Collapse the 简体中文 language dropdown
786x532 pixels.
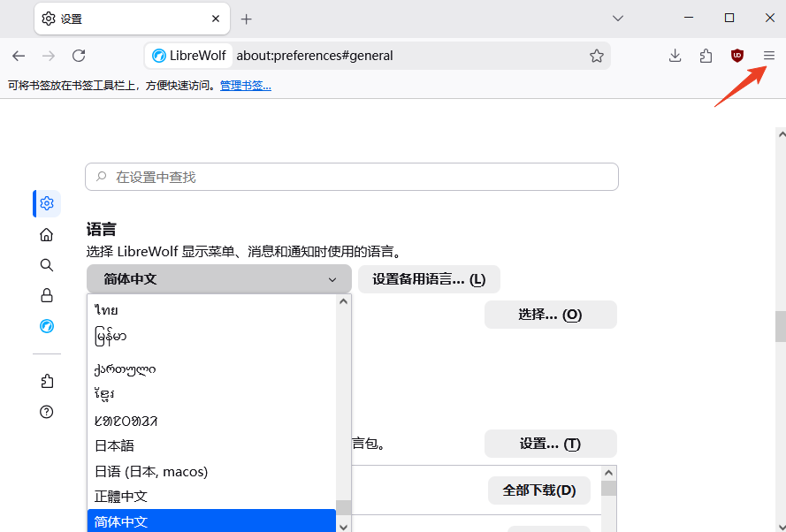click(x=219, y=279)
